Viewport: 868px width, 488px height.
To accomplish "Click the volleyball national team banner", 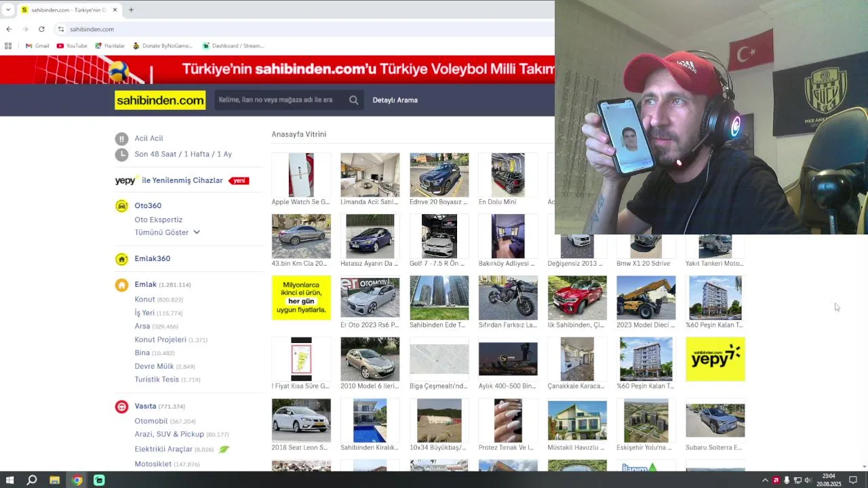I will [x=277, y=69].
